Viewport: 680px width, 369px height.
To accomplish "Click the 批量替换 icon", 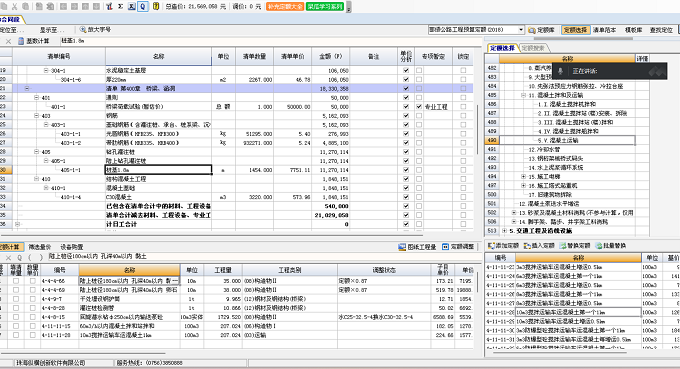I will [599, 245].
